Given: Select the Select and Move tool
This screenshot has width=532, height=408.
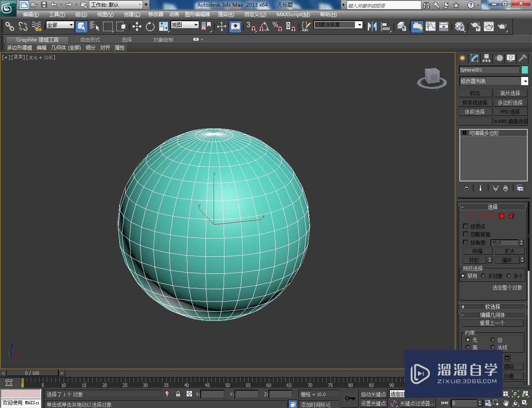Looking at the screenshot, I should pos(137,27).
